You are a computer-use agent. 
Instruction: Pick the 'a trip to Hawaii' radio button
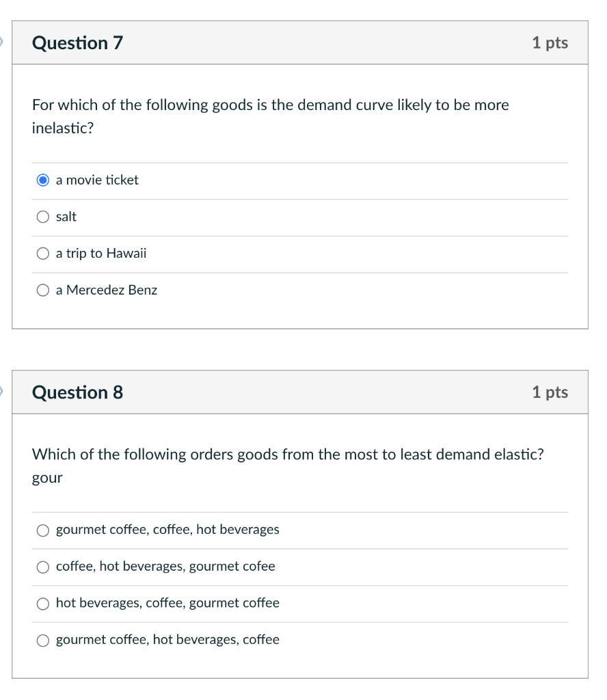coord(43,254)
